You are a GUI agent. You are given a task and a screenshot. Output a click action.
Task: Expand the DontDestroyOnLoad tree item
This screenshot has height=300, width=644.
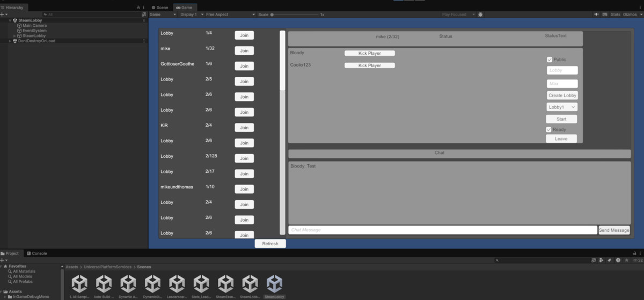(10, 41)
